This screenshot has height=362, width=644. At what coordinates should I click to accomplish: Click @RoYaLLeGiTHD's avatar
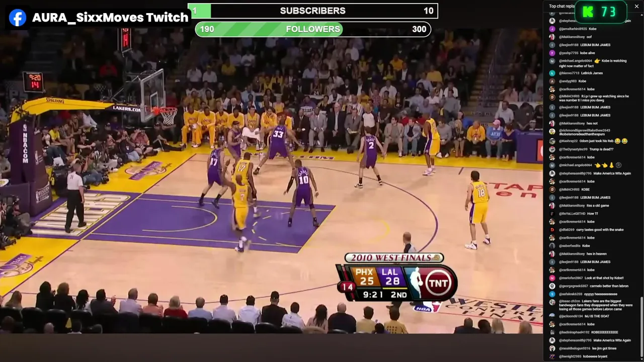coord(552,214)
